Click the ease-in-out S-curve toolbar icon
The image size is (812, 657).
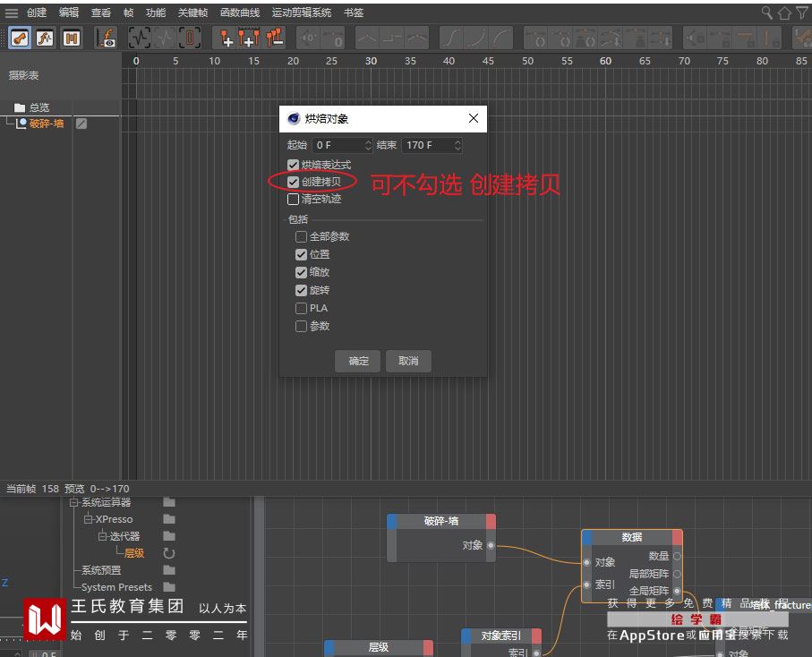[451, 38]
